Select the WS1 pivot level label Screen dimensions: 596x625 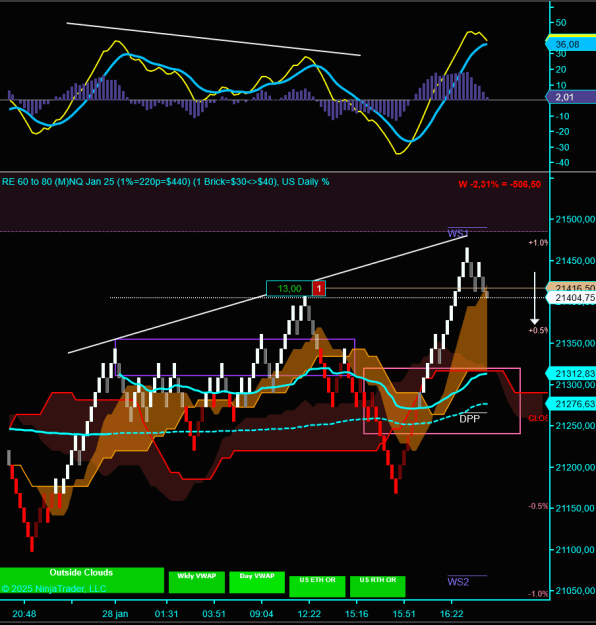[458, 233]
